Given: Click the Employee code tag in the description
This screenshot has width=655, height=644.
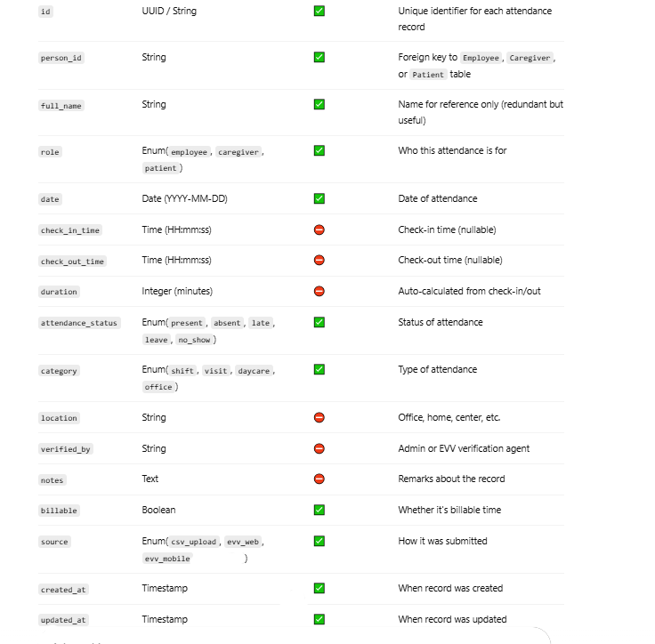Looking at the screenshot, I should click(x=481, y=58).
